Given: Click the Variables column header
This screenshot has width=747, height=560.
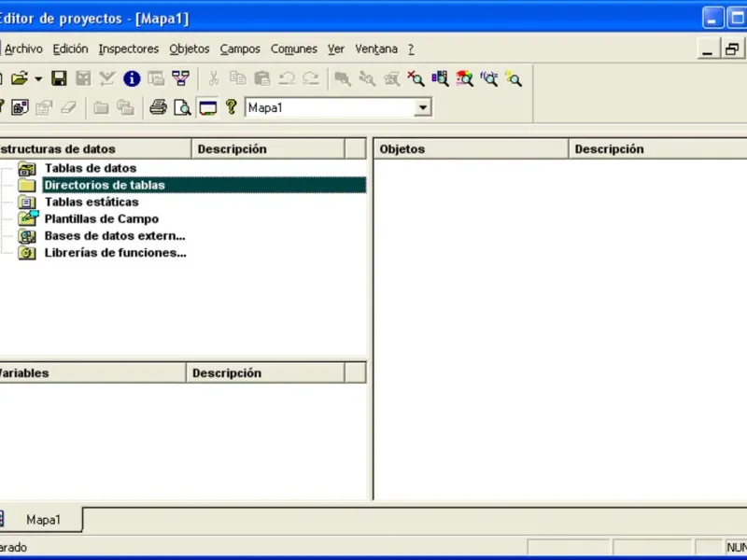Looking at the screenshot, I should coord(92,372).
